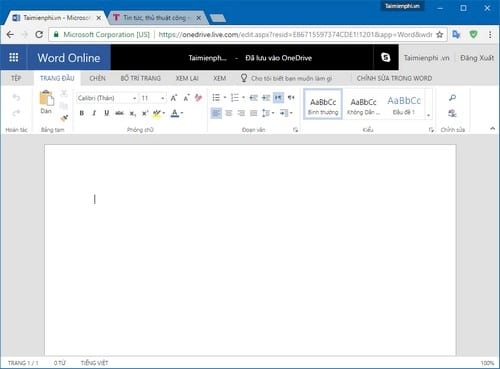Select the Format Painter brush icon
The image size is (500, 369).
pyautogui.click(x=64, y=118)
